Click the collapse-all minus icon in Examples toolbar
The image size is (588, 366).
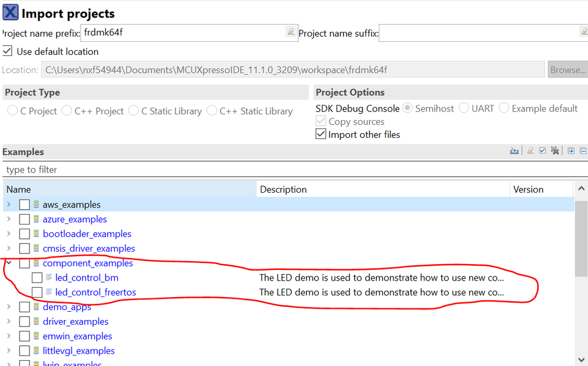(583, 151)
